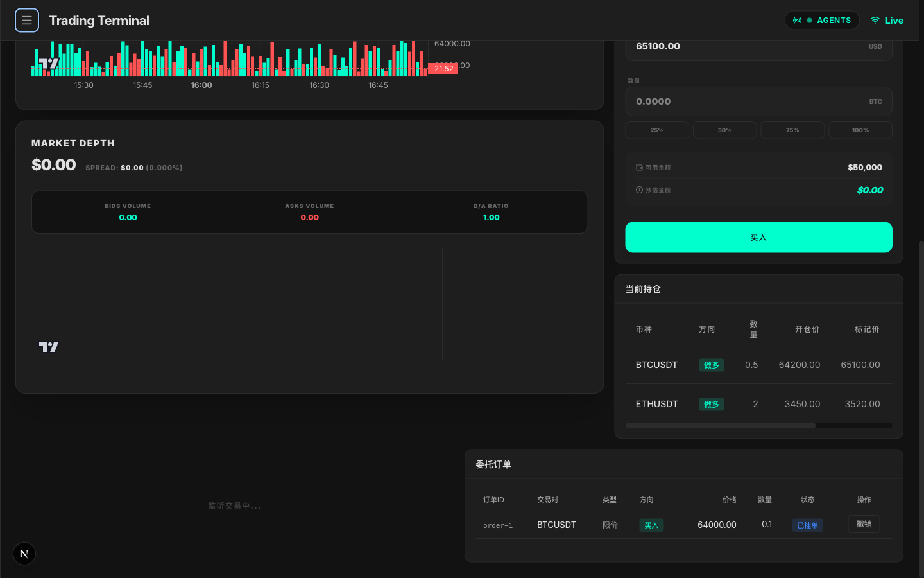Click the AGENTS broadcast icon
The width and height of the screenshot is (924, 578).
click(797, 21)
